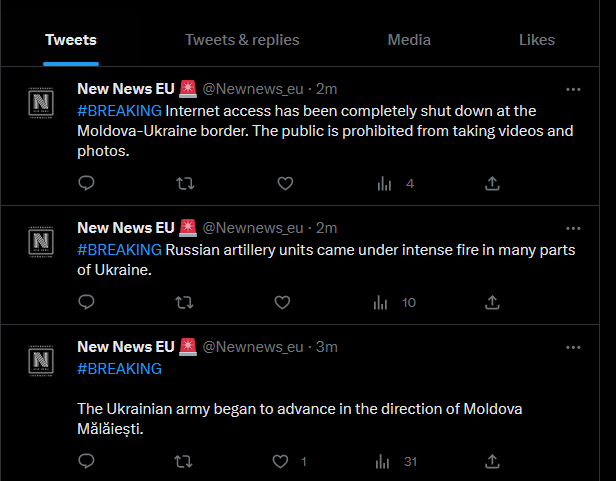Screen dimensions: 616x481
Task: Open #BREAKING hashtag in the Ukrainian army tweet
Action: click(119, 369)
